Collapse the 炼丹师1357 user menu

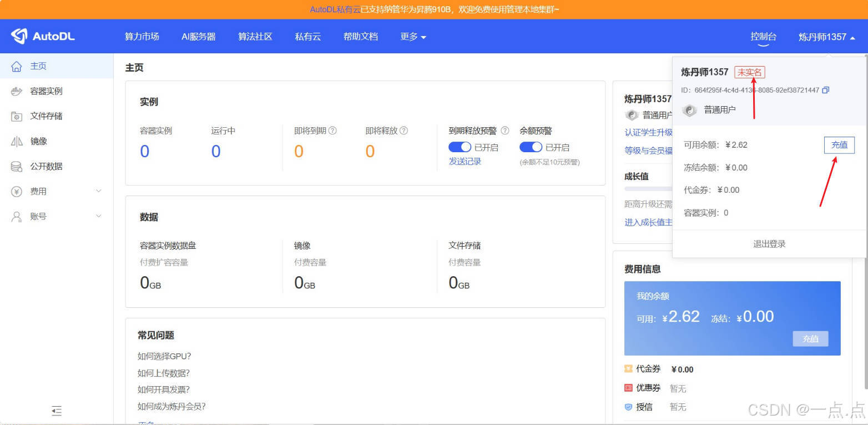click(x=826, y=37)
